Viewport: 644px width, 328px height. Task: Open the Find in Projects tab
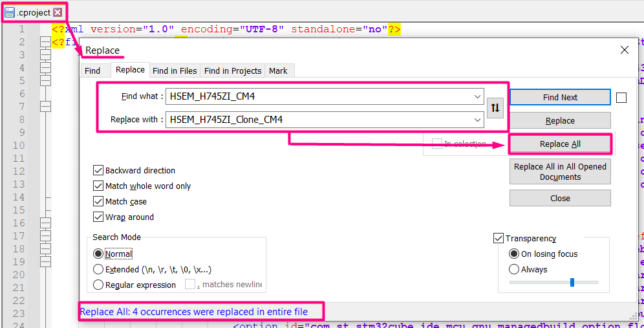[x=233, y=71]
